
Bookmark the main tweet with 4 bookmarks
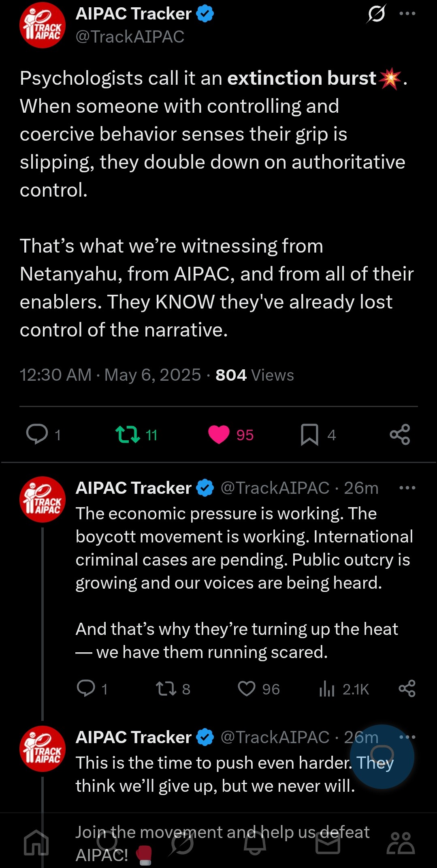click(x=309, y=435)
